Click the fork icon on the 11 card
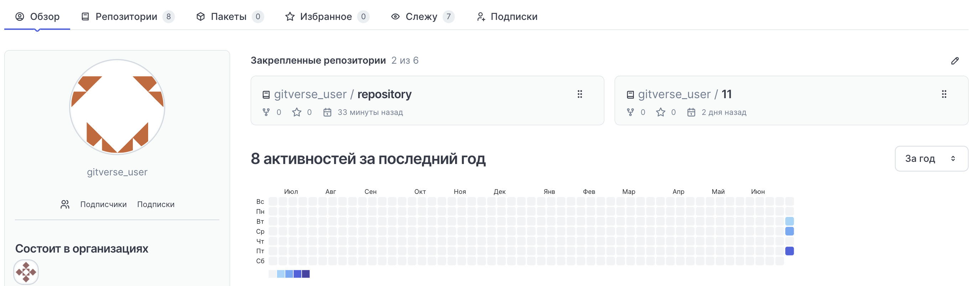Image resolution: width=980 pixels, height=286 pixels. click(x=630, y=112)
